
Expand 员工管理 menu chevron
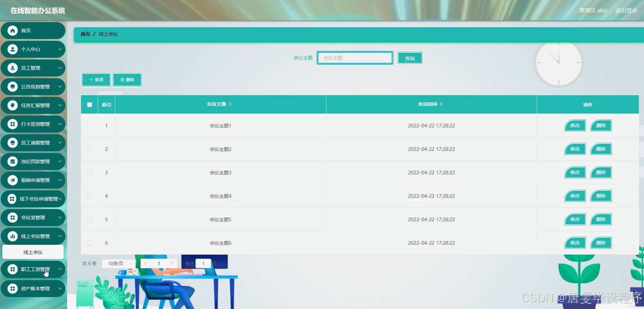(60, 68)
